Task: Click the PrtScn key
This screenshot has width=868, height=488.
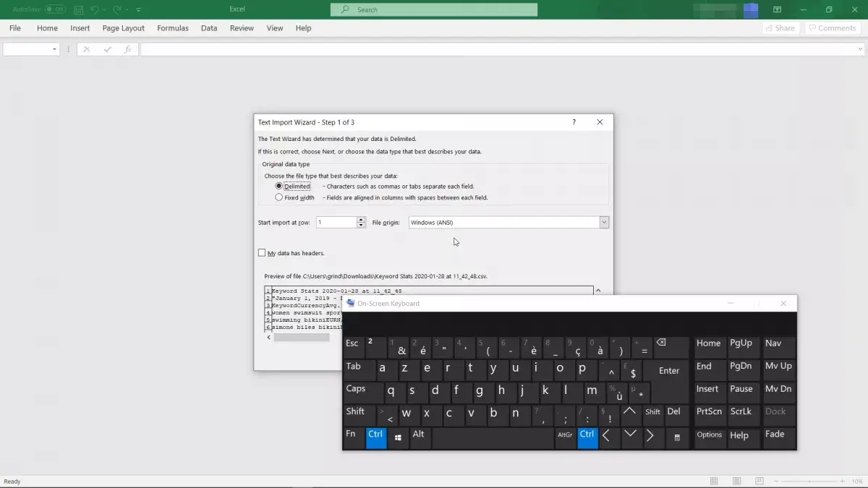Action: tap(710, 415)
